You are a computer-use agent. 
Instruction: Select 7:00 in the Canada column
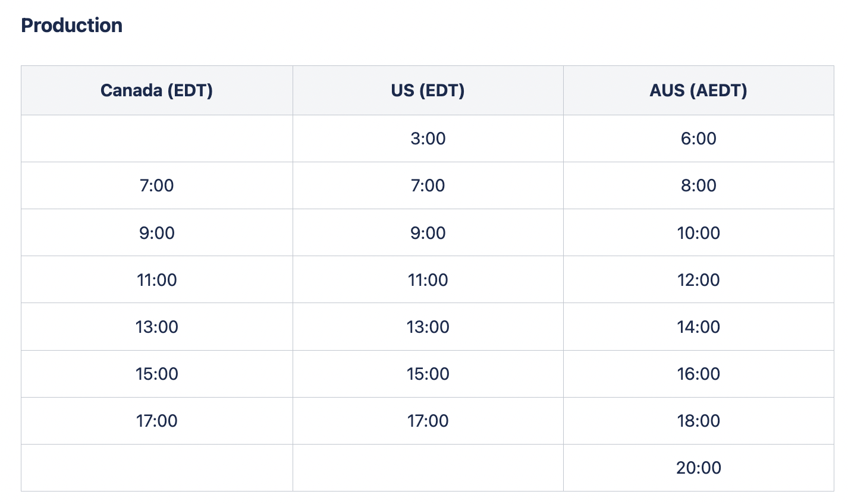pos(156,185)
